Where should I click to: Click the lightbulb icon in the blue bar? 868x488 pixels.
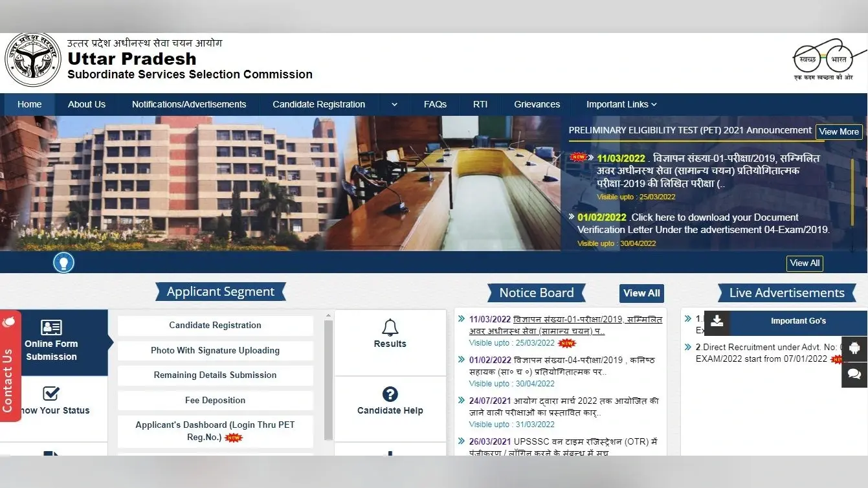click(63, 263)
